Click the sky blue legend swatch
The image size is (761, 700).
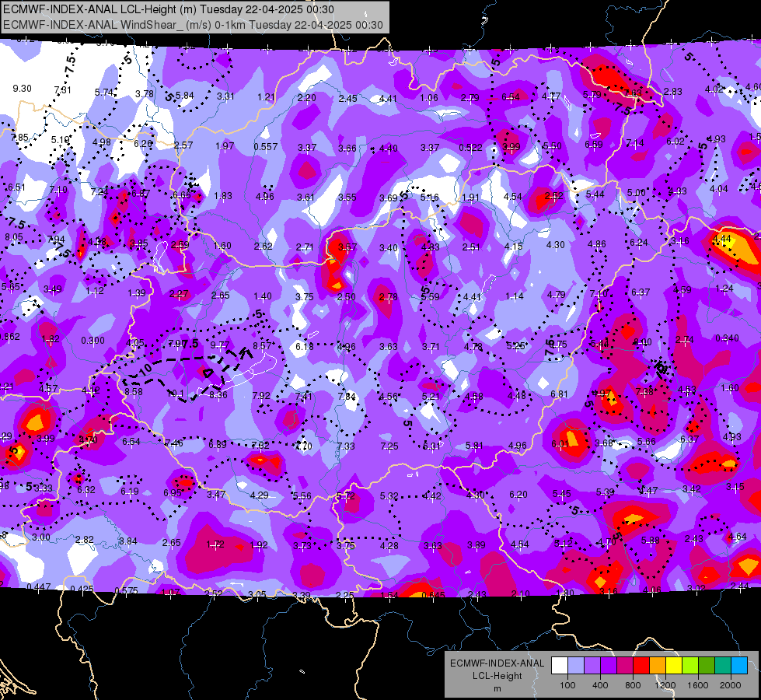[739, 665]
